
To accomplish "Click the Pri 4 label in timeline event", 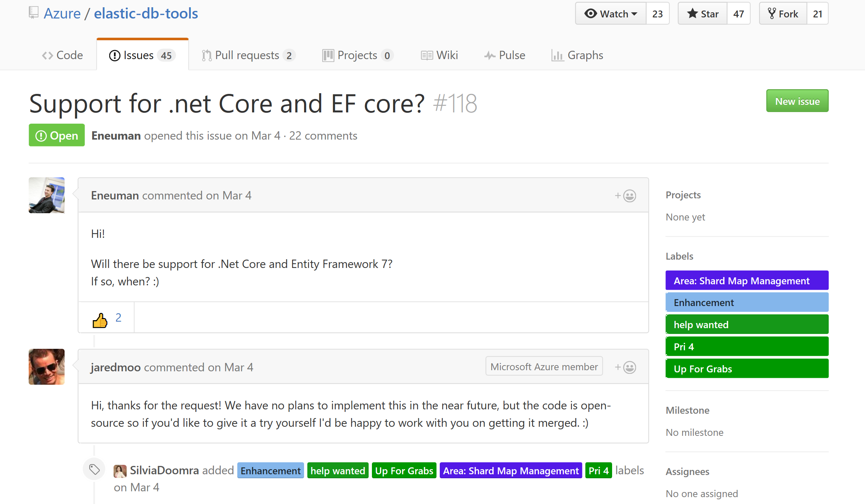I will click(599, 471).
